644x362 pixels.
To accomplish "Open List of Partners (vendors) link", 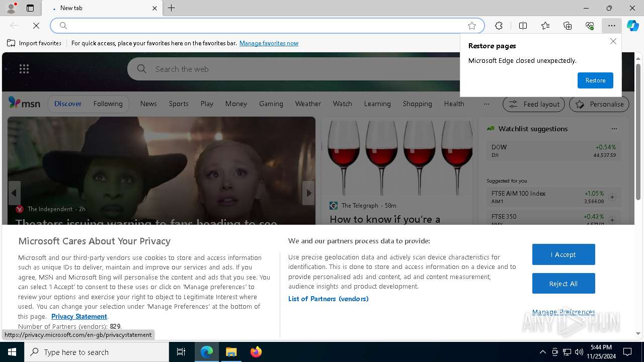I will (x=328, y=299).
